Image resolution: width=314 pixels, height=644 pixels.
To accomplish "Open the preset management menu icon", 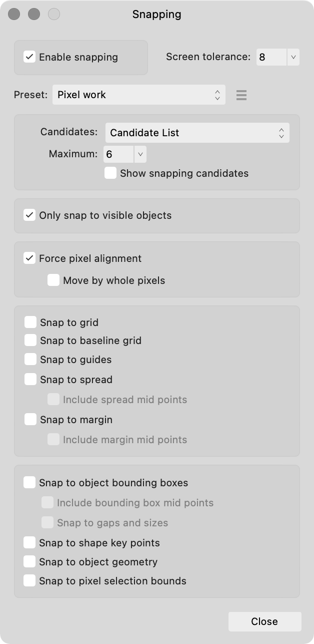I will pos(241,95).
